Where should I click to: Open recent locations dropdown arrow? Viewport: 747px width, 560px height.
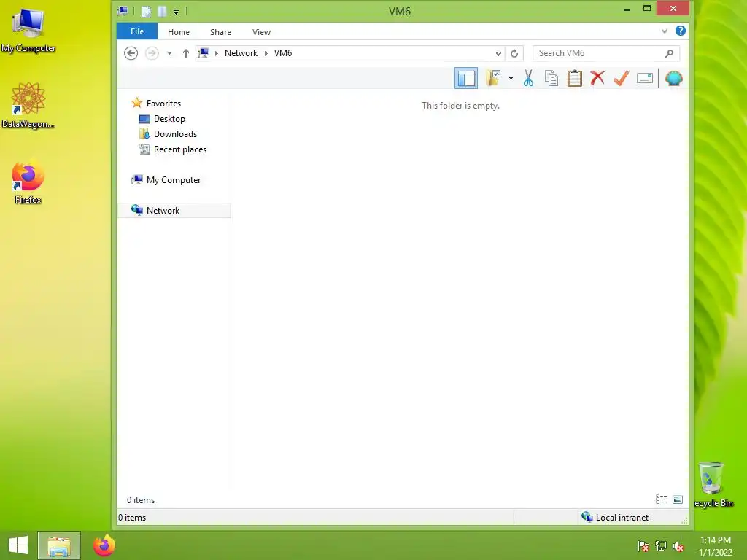click(169, 52)
